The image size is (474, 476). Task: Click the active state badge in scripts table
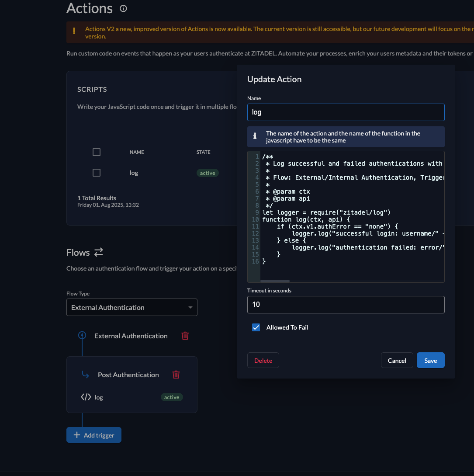coord(208,173)
